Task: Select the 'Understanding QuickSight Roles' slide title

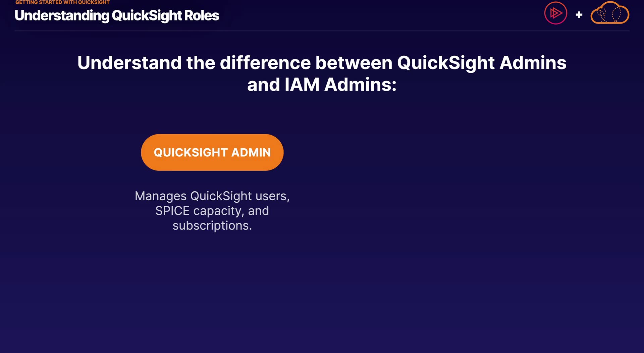Action: point(117,16)
